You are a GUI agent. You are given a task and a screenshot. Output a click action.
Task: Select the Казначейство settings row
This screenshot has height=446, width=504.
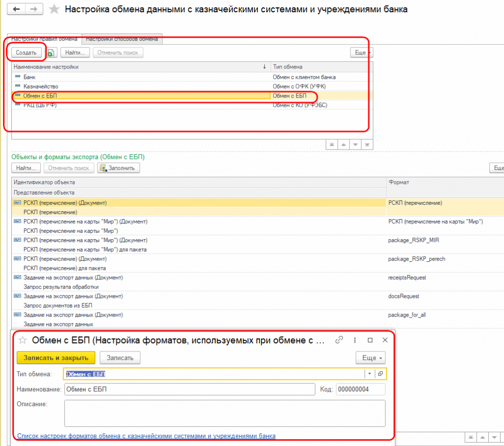tap(192, 87)
